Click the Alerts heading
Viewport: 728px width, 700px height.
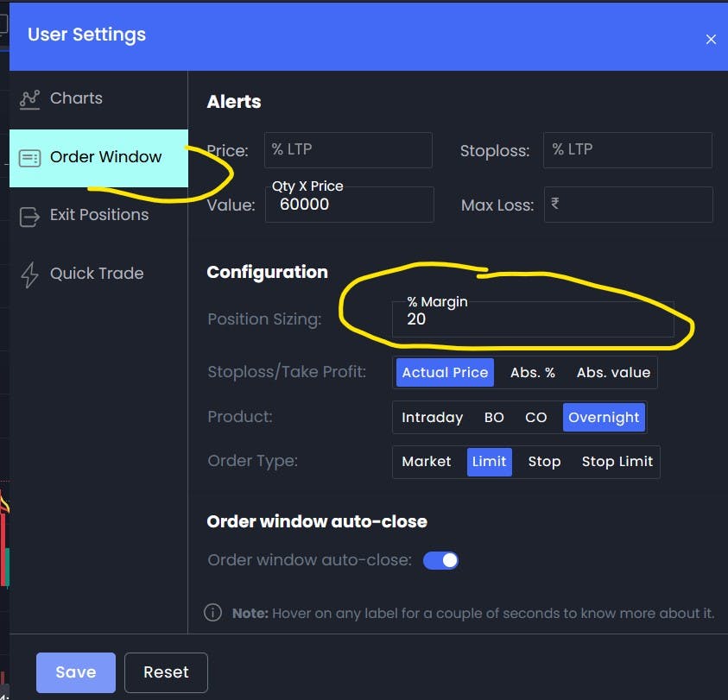coord(234,102)
